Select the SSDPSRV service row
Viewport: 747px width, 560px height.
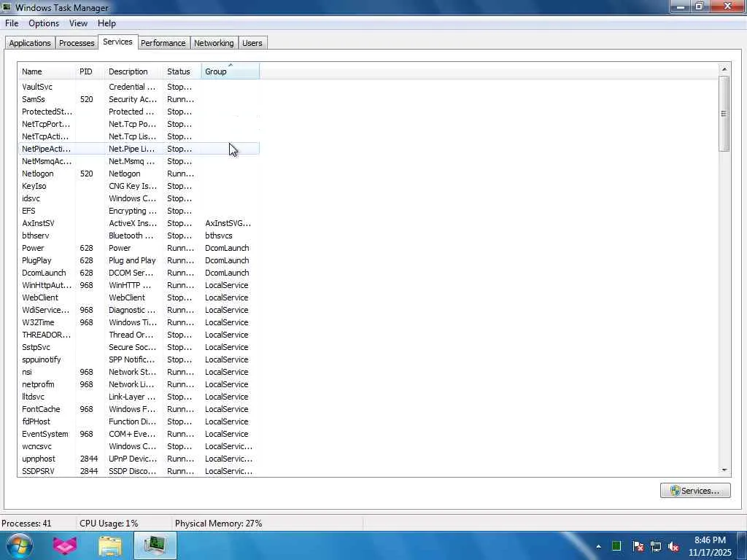pyautogui.click(x=139, y=470)
